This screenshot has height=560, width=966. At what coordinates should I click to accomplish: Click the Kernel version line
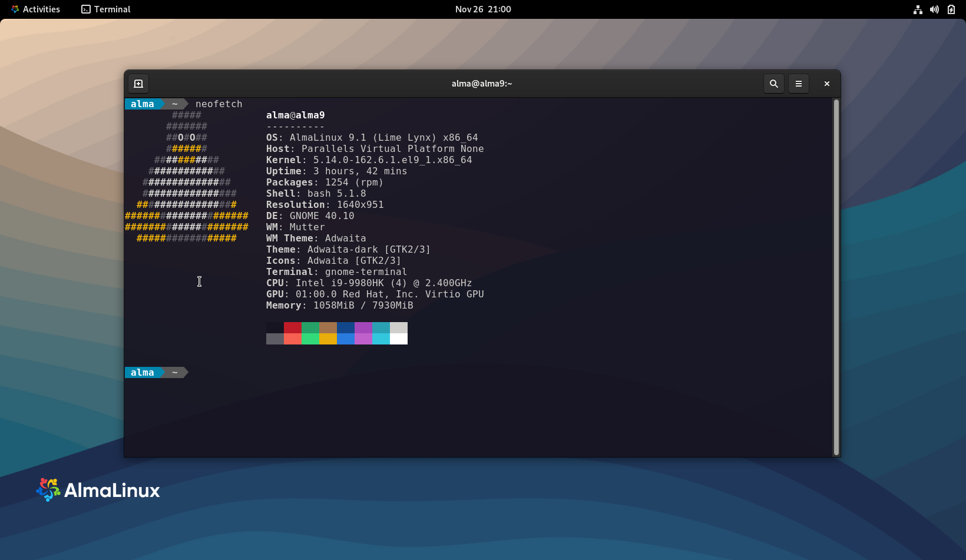369,160
